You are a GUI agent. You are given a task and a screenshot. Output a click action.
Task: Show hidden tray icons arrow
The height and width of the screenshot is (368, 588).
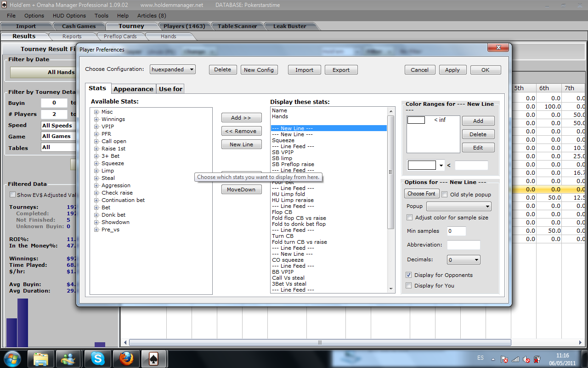pos(493,359)
